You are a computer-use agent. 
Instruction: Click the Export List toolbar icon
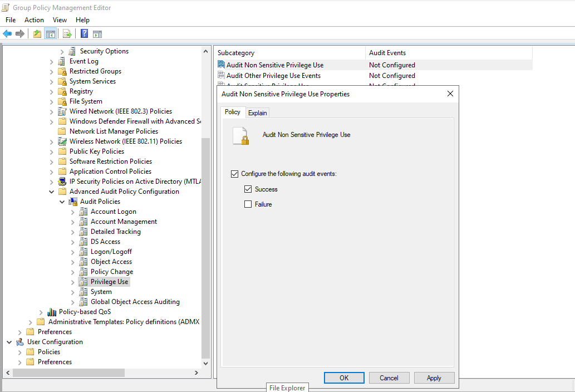[67, 34]
